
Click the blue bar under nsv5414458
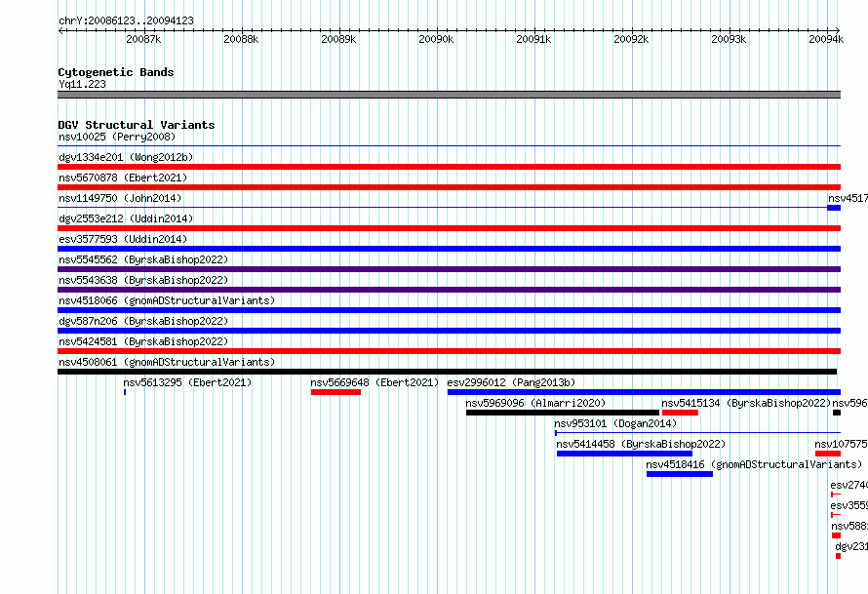(x=624, y=454)
